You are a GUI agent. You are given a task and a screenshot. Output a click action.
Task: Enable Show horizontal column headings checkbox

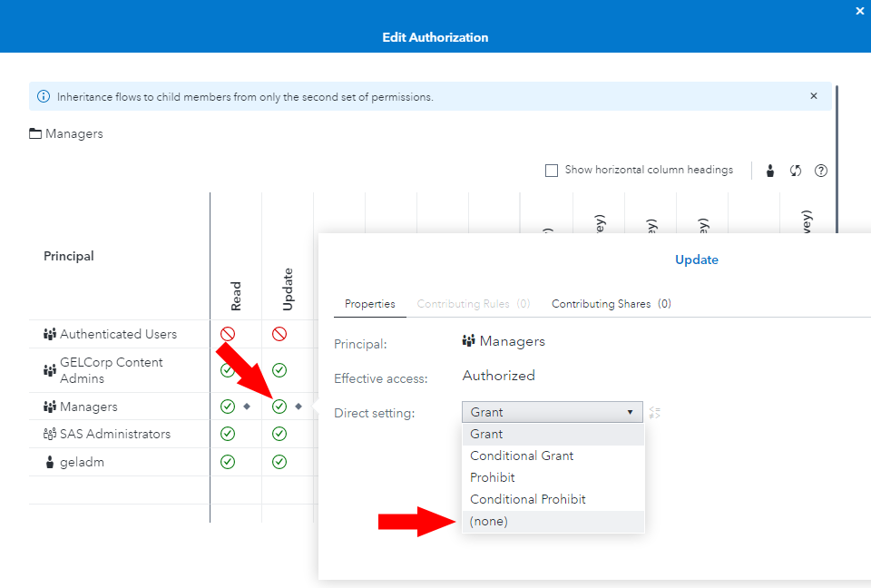pyautogui.click(x=552, y=171)
